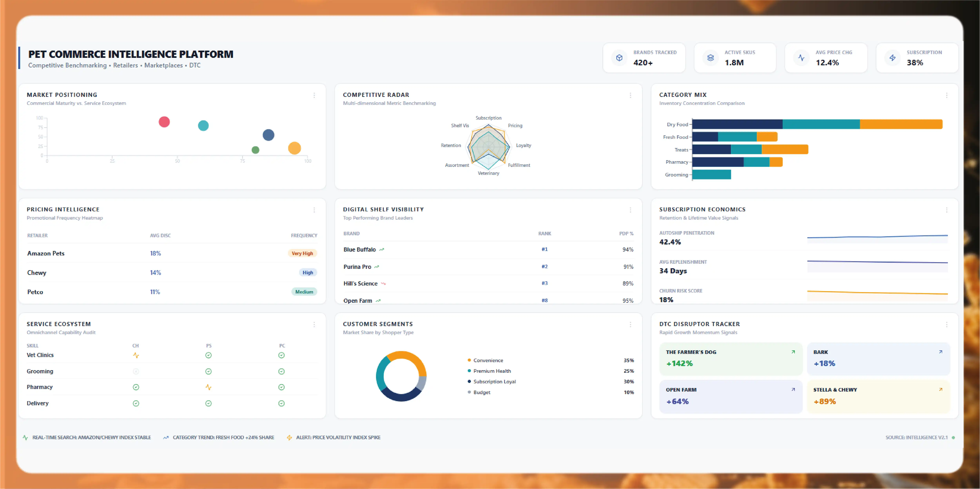Open the Digital Shelf Visibility options menu
The height and width of the screenshot is (489, 980).
[x=630, y=210]
